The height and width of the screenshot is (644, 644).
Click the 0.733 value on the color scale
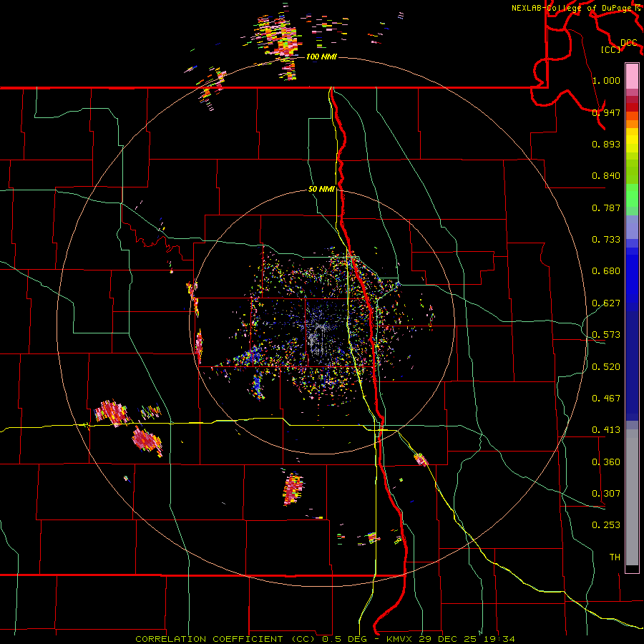click(x=606, y=240)
